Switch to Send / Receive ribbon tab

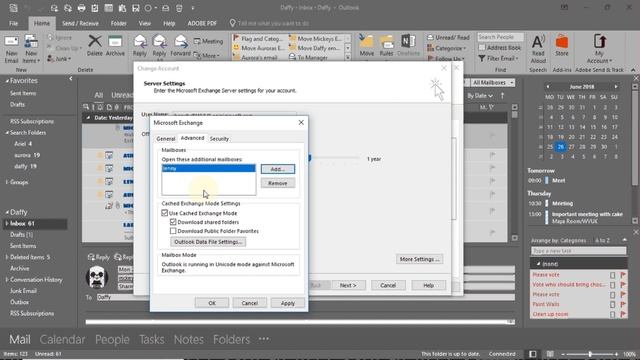click(x=80, y=23)
